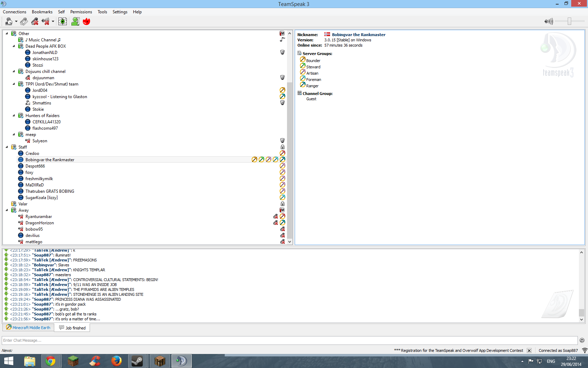This screenshot has height=368, width=588.
Task: Toggle Away status toolbar button
Action: [x=9, y=22]
